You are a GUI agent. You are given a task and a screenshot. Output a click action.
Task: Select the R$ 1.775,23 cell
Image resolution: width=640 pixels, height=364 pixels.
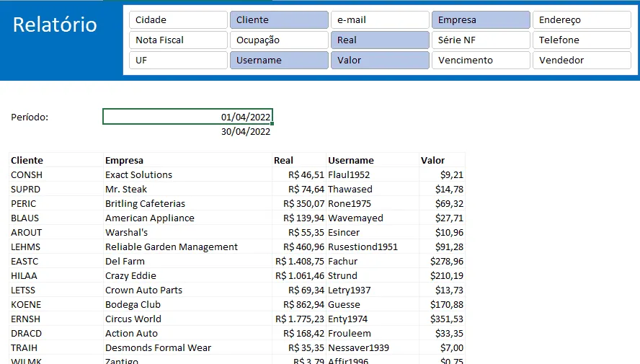tap(299, 319)
